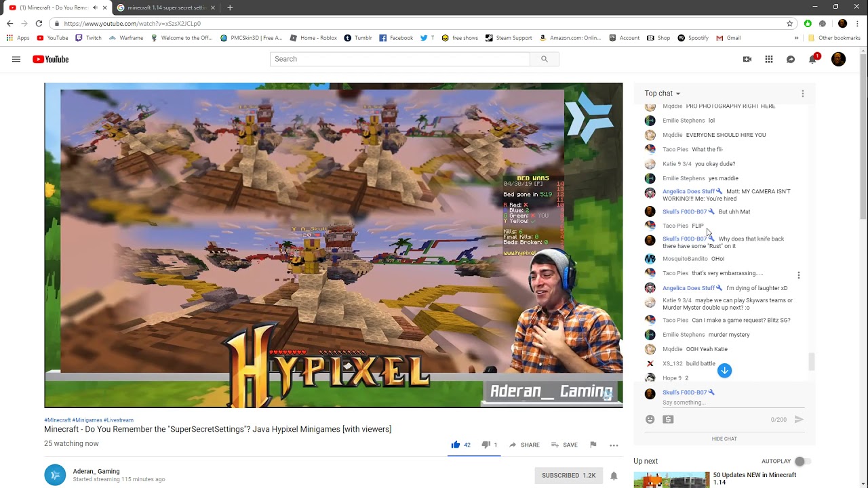Screen dimensions: 868x488
Task: Open the messages share icon in header
Action: [x=791, y=59]
